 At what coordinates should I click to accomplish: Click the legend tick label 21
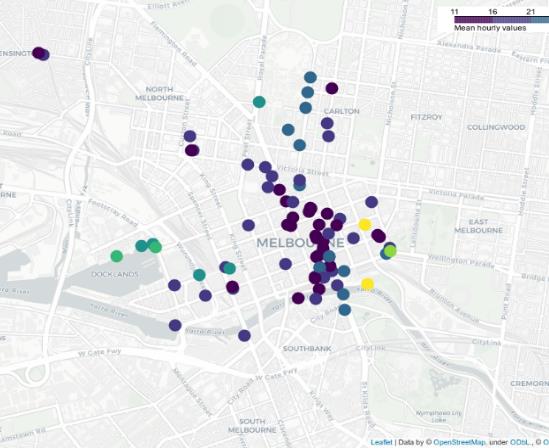click(x=531, y=12)
